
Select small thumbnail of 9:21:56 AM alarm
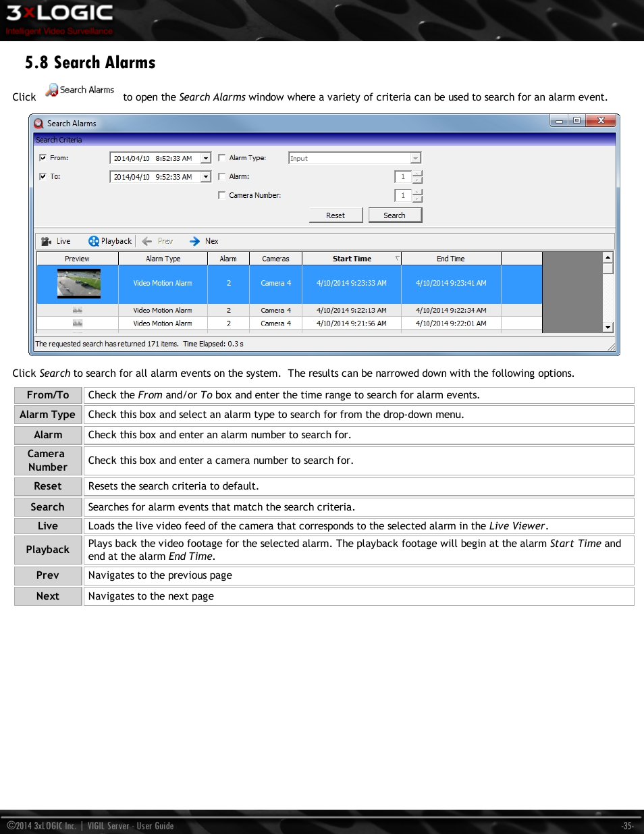pyautogui.click(x=78, y=323)
